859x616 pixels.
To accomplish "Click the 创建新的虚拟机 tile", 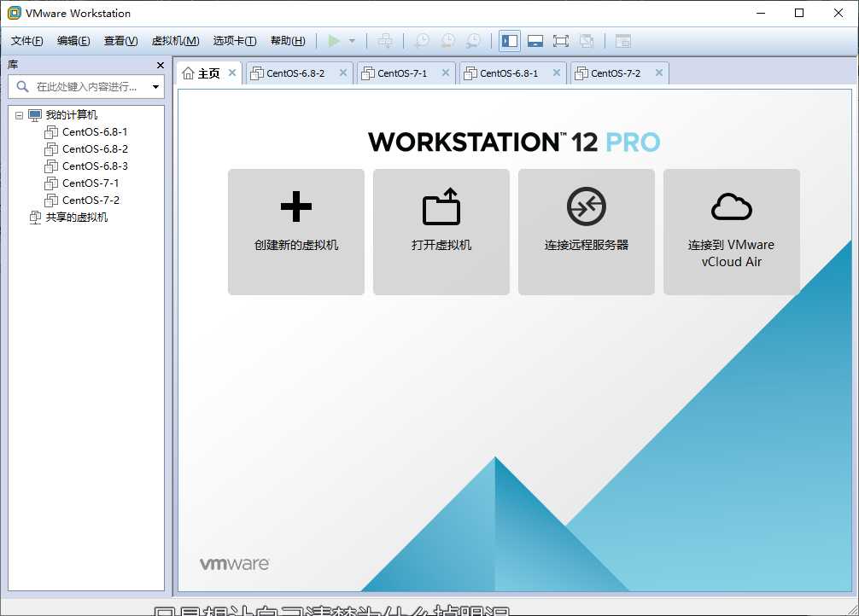I will pyautogui.click(x=296, y=232).
